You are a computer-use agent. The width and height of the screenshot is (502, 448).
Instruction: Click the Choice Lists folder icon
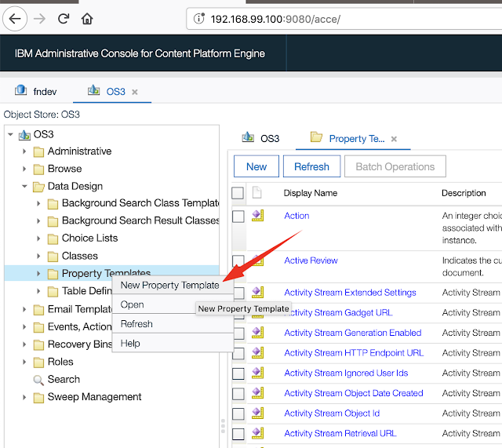pyautogui.click(x=53, y=239)
